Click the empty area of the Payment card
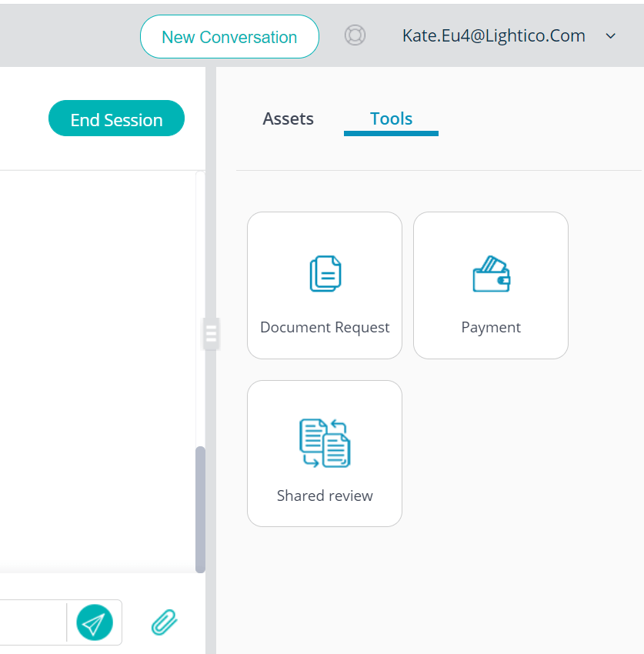This screenshot has height=654, width=644. [x=491, y=234]
